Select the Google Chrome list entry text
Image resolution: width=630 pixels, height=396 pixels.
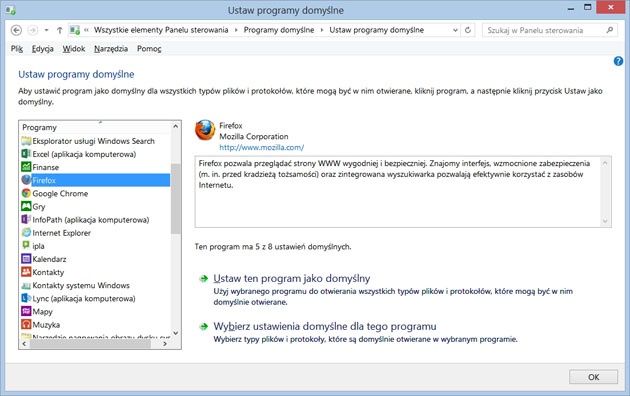(x=60, y=194)
